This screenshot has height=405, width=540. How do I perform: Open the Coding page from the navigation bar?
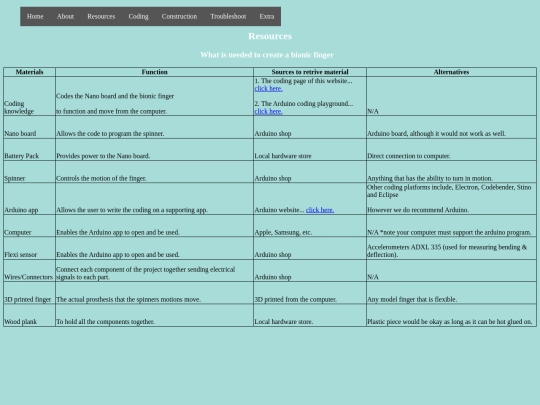tap(138, 17)
